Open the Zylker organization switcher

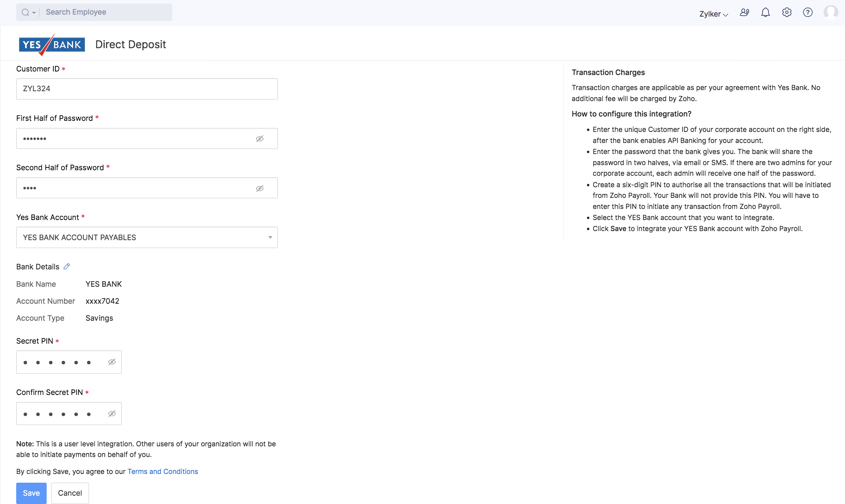[713, 14]
